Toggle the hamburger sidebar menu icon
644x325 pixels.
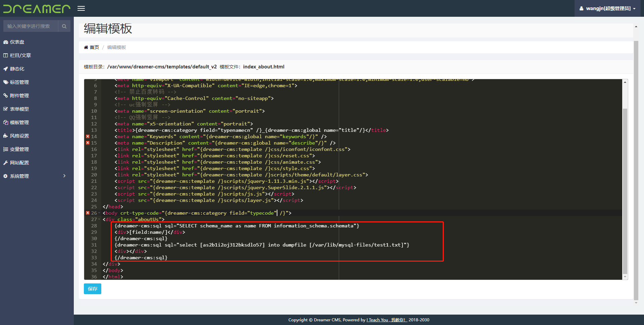click(x=81, y=8)
